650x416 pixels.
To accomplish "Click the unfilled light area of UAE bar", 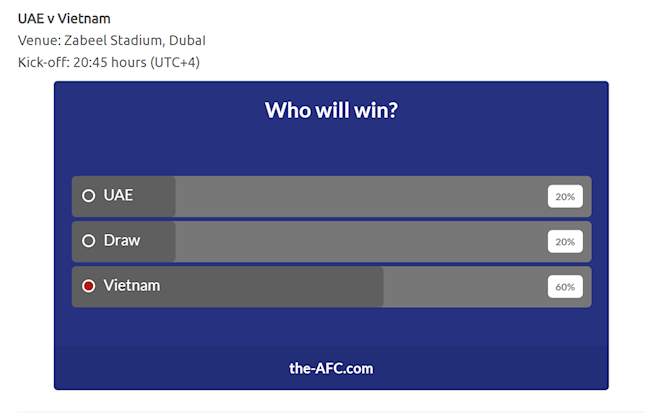I will 360,196.
